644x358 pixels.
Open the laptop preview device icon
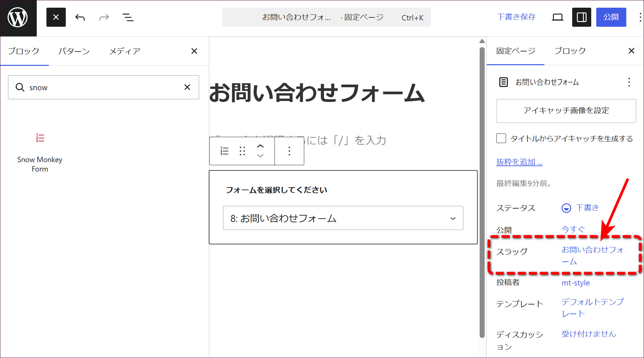[x=557, y=17]
